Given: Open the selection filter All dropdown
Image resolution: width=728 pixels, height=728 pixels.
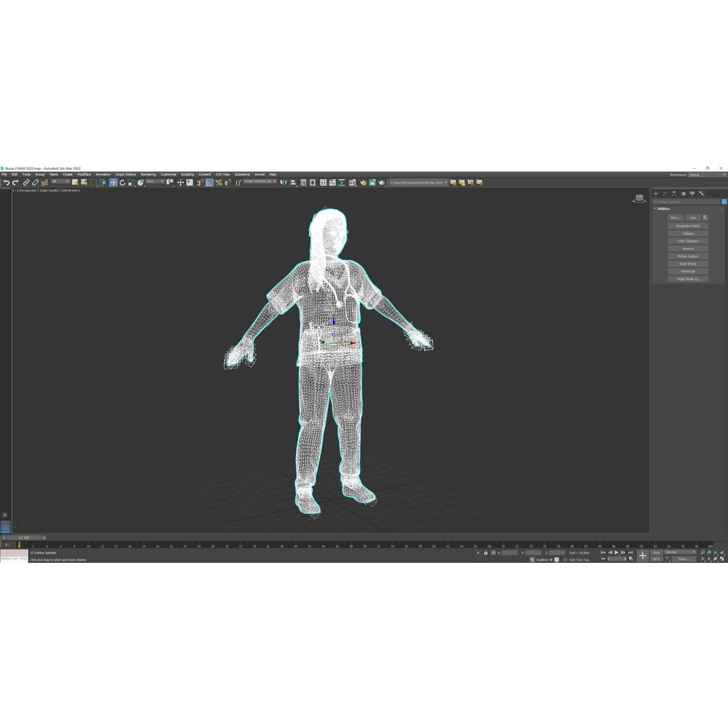Looking at the screenshot, I should pyautogui.click(x=61, y=181).
